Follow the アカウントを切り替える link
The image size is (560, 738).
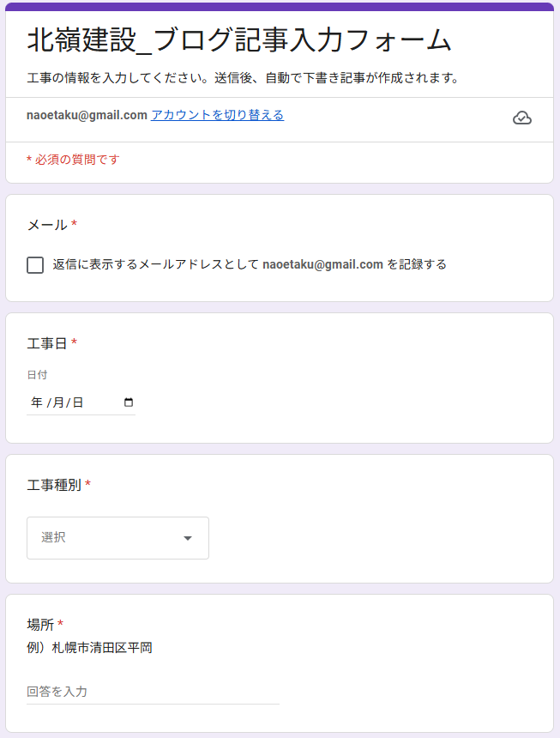217,115
